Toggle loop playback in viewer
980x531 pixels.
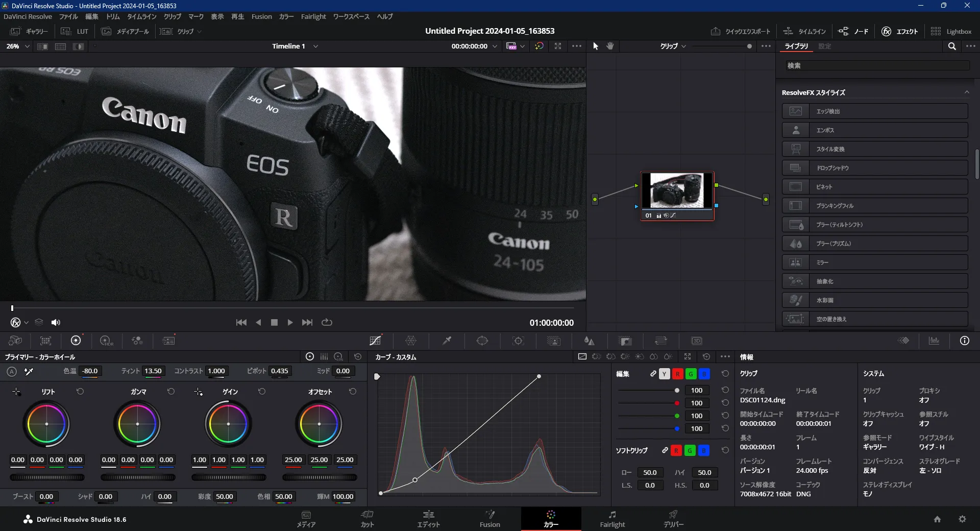(x=327, y=322)
